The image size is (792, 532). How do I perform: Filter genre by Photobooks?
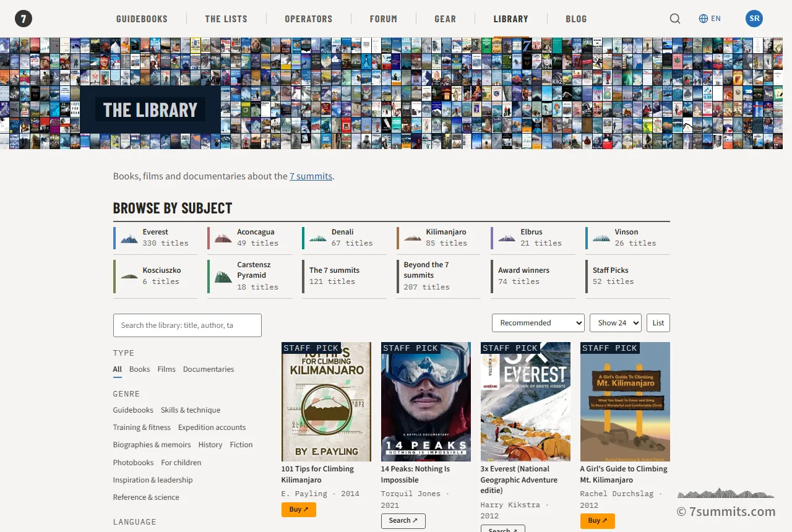pyautogui.click(x=133, y=463)
